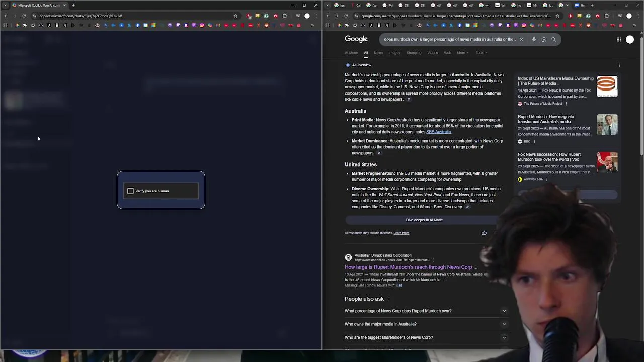644x362 pixels.
Task: Show more bookmarks chevron in Copilot window
Action: click(x=312, y=25)
